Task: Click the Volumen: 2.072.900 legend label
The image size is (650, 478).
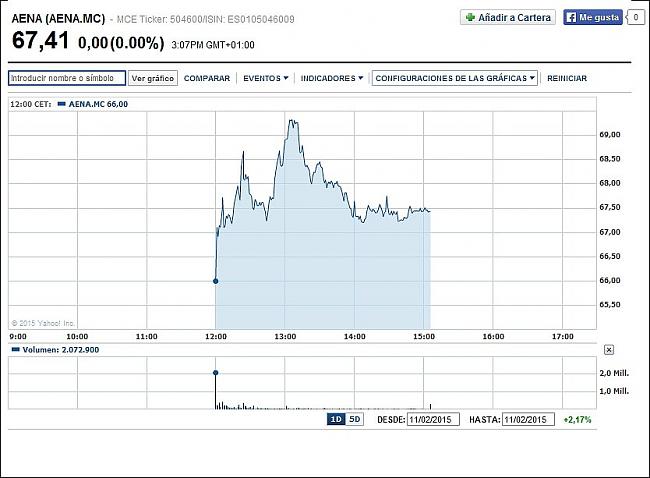Action: (x=61, y=350)
